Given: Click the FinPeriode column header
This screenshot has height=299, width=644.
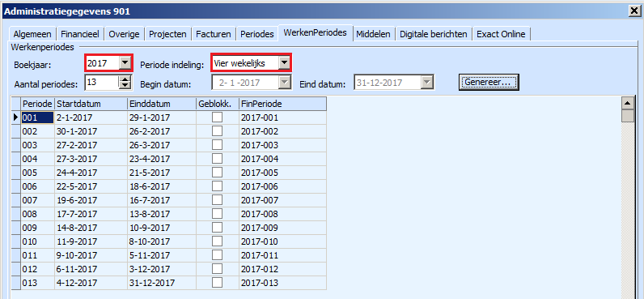Looking at the screenshot, I should (282, 104).
